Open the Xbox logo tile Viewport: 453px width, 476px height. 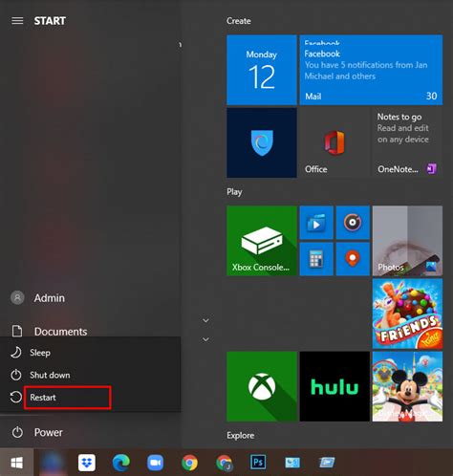pos(262,386)
